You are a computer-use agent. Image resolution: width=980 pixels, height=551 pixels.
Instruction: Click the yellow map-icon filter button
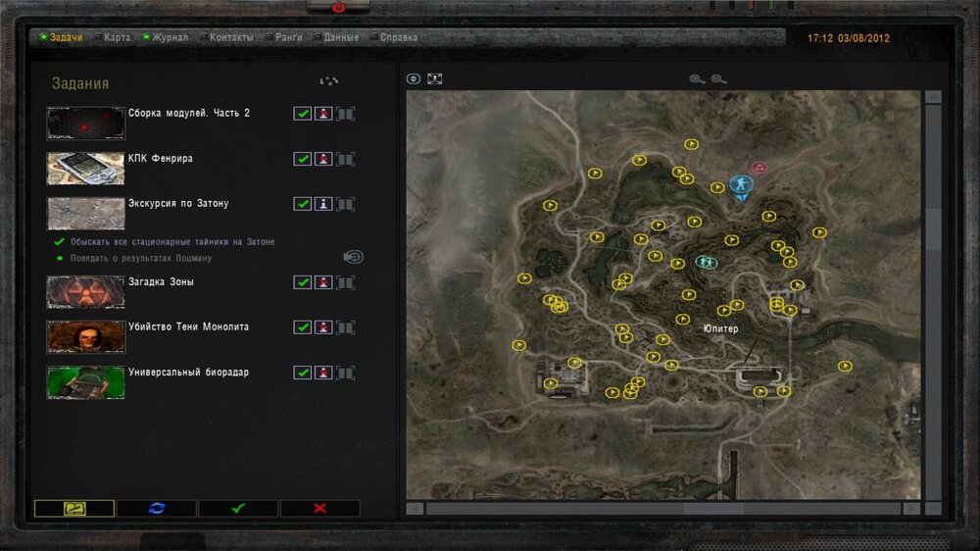74,509
